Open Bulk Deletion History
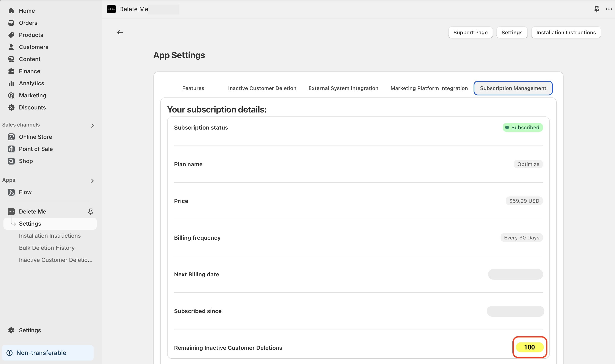This screenshot has width=615, height=364. 47,248
